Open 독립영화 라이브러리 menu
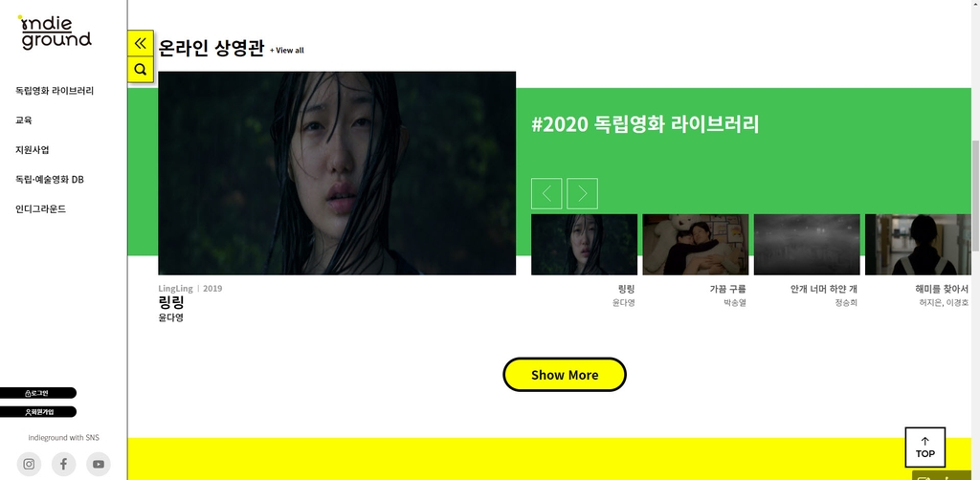The width and height of the screenshot is (980, 480). (55, 91)
